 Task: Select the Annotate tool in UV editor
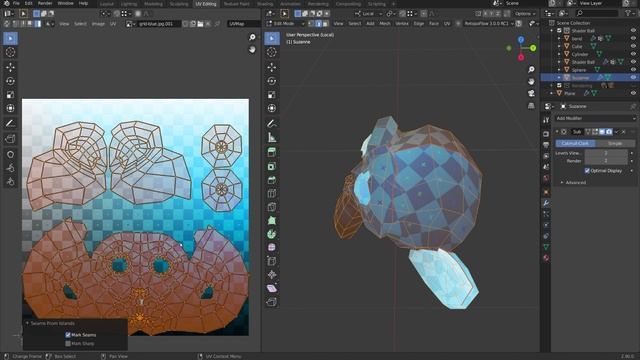tap(11, 123)
